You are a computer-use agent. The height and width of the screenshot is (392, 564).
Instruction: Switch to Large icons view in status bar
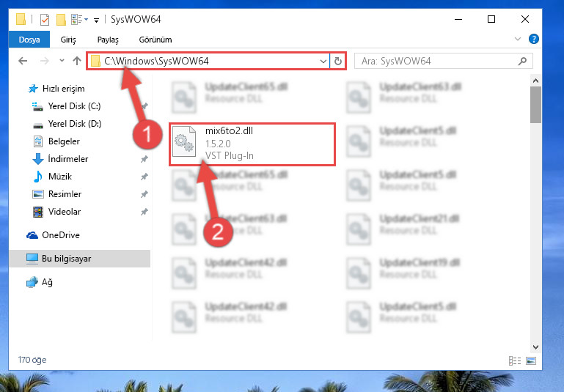coord(531,360)
